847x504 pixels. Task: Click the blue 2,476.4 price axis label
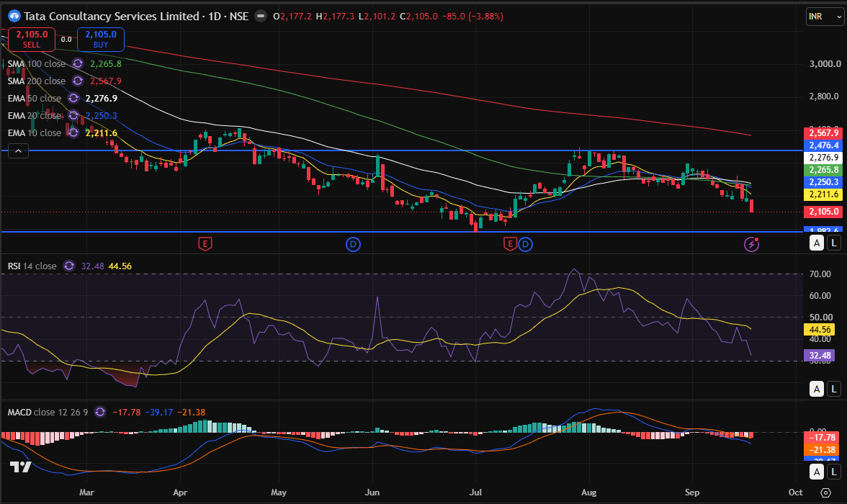(x=823, y=145)
